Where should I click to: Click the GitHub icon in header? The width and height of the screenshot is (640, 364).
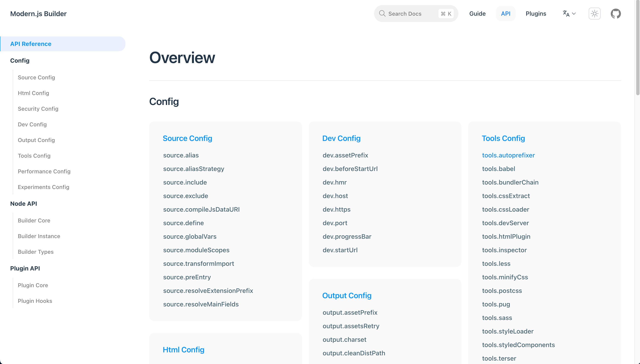tap(616, 14)
